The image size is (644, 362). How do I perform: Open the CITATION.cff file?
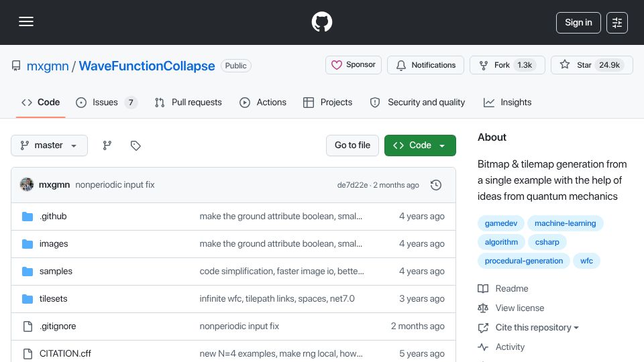[x=65, y=353]
